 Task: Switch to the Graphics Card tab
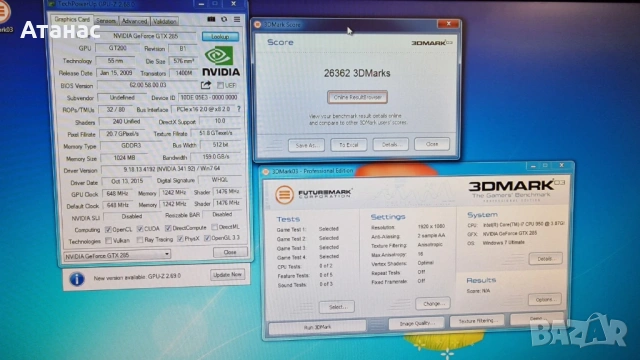pos(72,20)
